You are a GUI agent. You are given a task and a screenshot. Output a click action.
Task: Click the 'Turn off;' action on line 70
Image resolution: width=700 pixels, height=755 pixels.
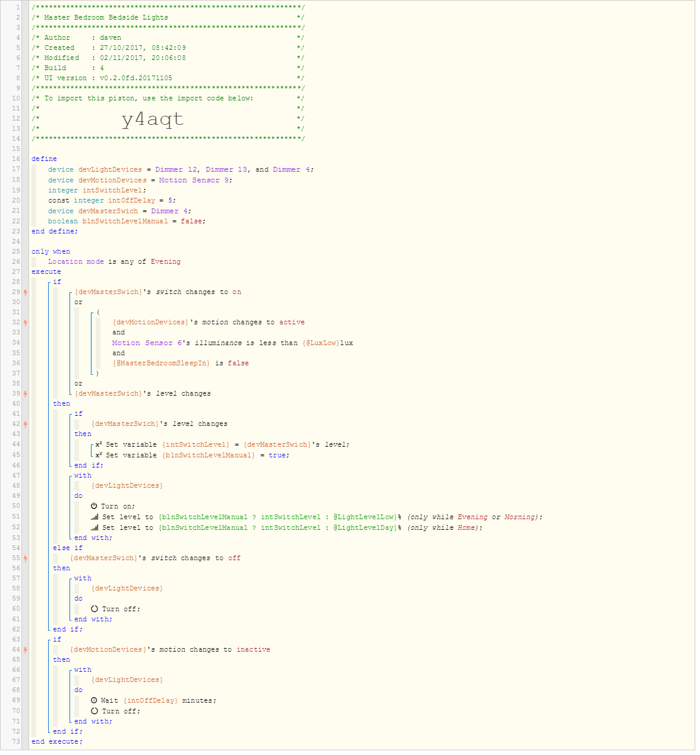121,711
